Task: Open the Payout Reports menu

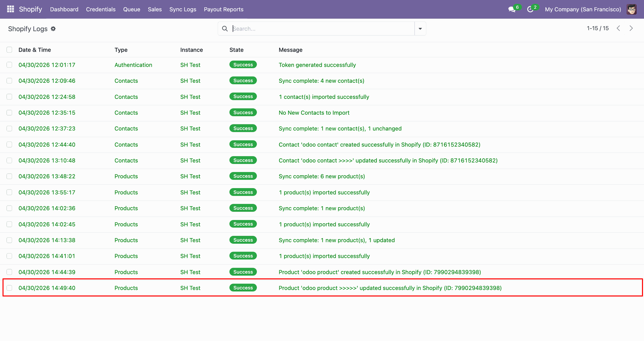Action: [224, 9]
